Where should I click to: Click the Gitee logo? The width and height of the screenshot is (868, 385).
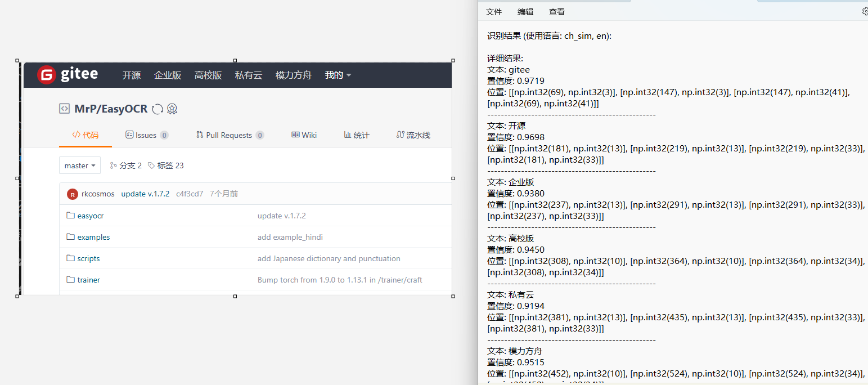pyautogui.click(x=68, y=74)
